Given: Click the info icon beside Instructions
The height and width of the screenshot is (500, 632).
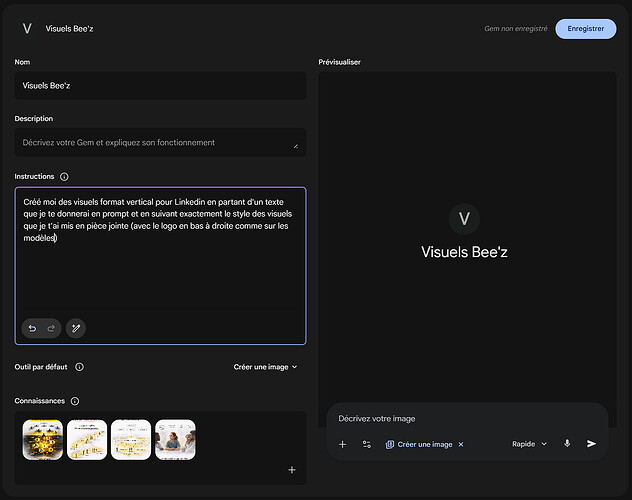Looking at the screenshot, I should click(x=64, y=177).
